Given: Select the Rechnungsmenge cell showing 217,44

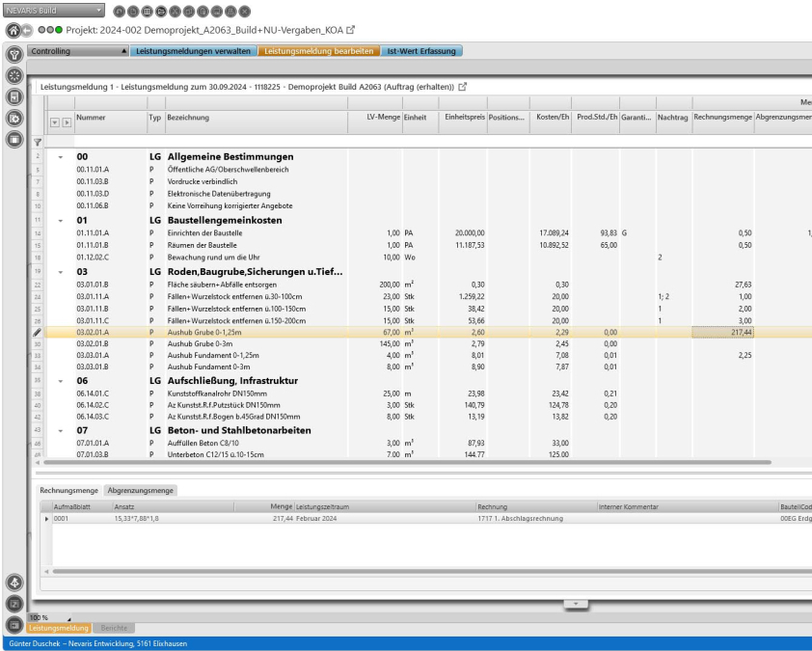Looking at the screenshot, I should point(722,331).
